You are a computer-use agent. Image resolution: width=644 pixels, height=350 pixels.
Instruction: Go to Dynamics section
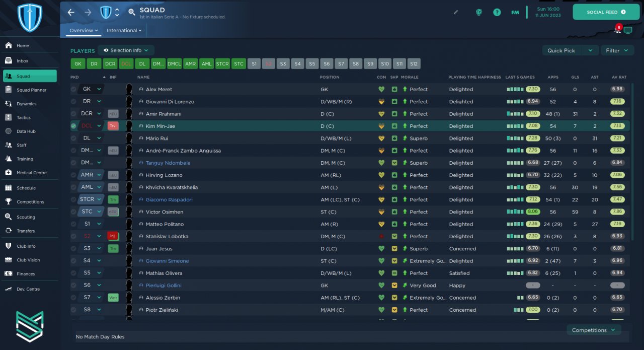click(29, 104)
